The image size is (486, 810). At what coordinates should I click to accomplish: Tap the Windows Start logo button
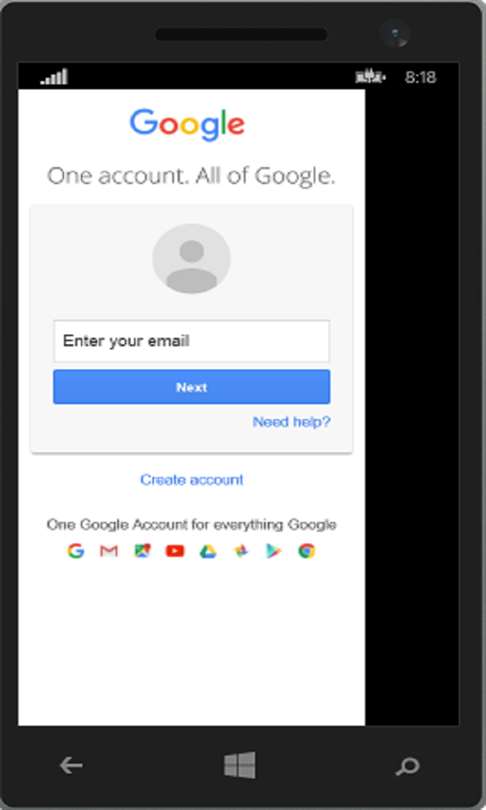(x=240, y=765)
